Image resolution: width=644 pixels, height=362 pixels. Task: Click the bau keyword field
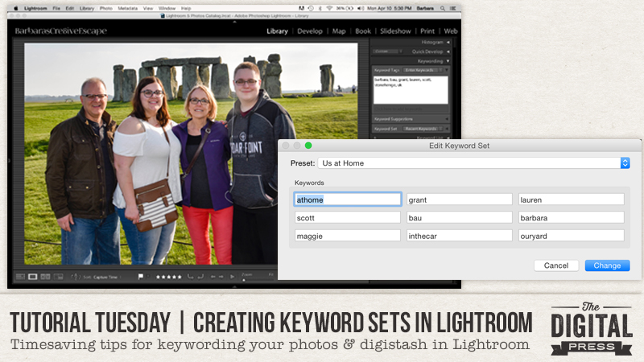459,217
